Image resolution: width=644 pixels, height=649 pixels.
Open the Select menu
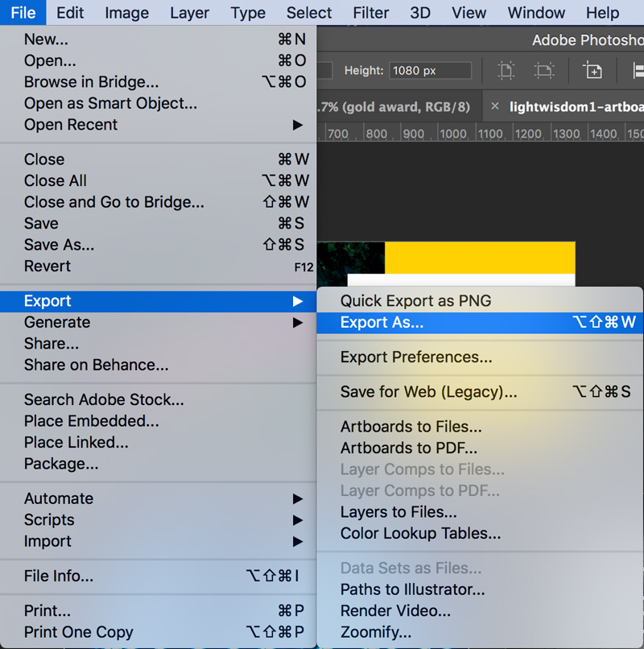(309, 12)
